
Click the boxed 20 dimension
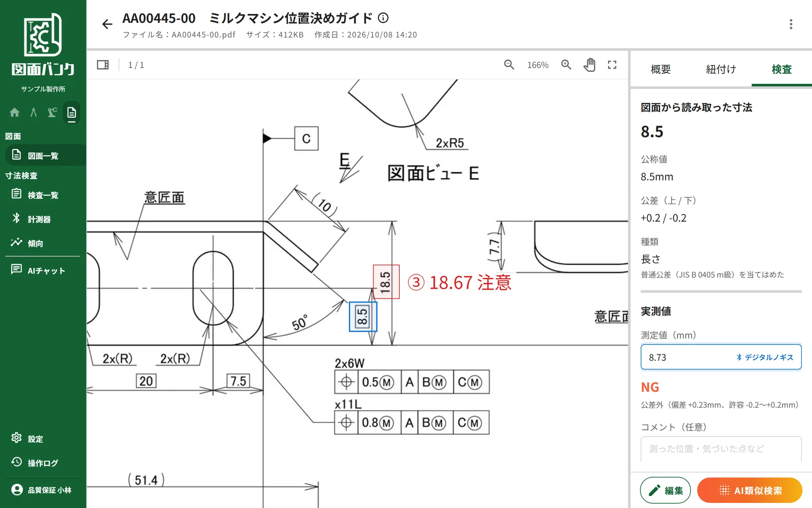click(x=146, y=381)
